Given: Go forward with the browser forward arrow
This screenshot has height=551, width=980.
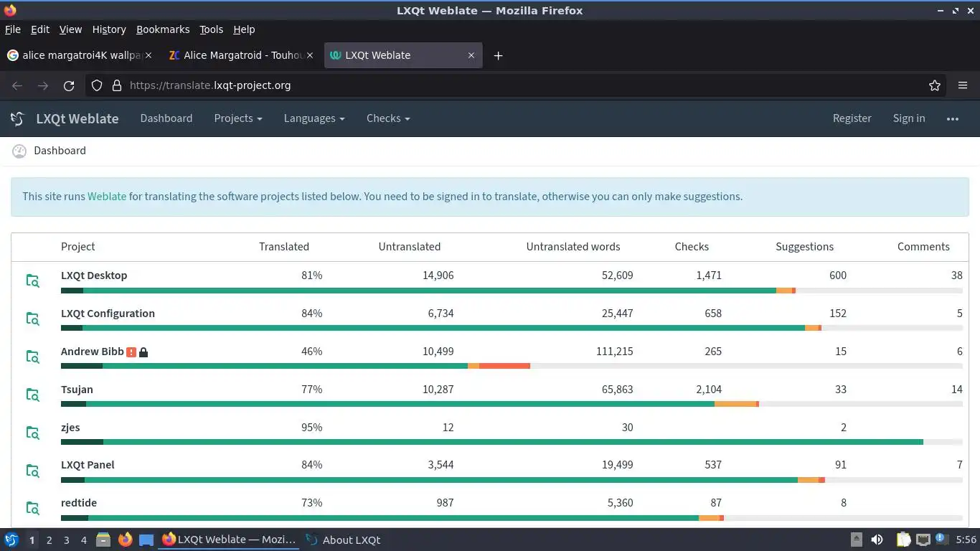Looking at the screenshot, I should [43, 85].
